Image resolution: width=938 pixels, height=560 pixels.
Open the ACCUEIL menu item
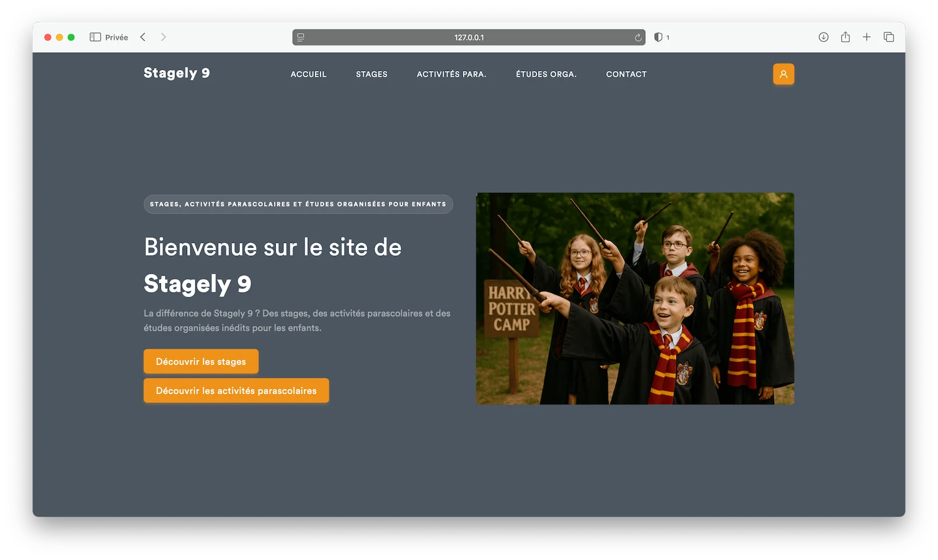[308, 74]
